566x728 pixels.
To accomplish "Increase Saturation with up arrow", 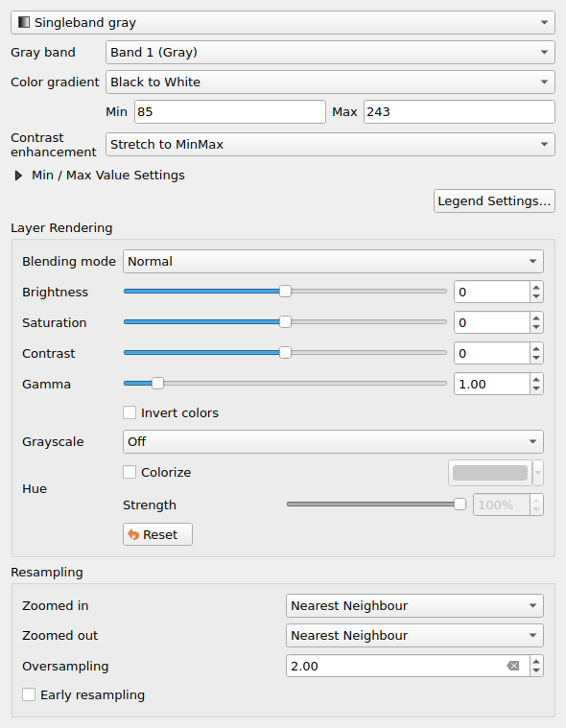I will (x=536, y=317).
